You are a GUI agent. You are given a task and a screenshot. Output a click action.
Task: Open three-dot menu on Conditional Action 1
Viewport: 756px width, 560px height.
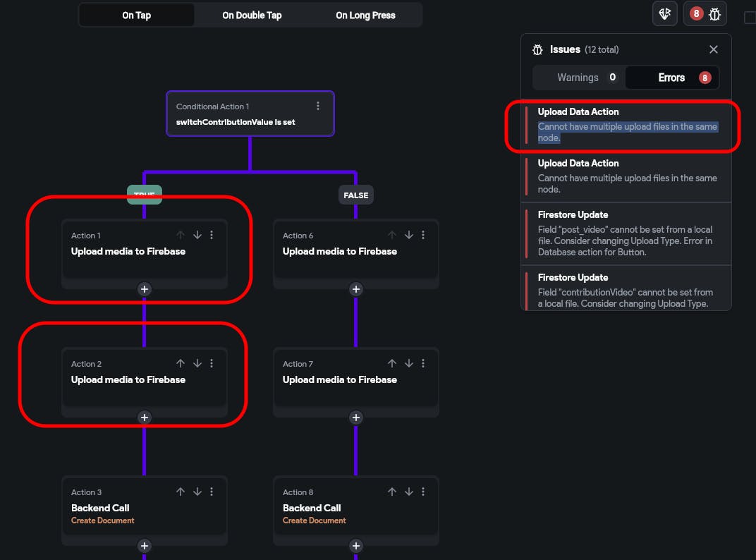click(318, 106)
